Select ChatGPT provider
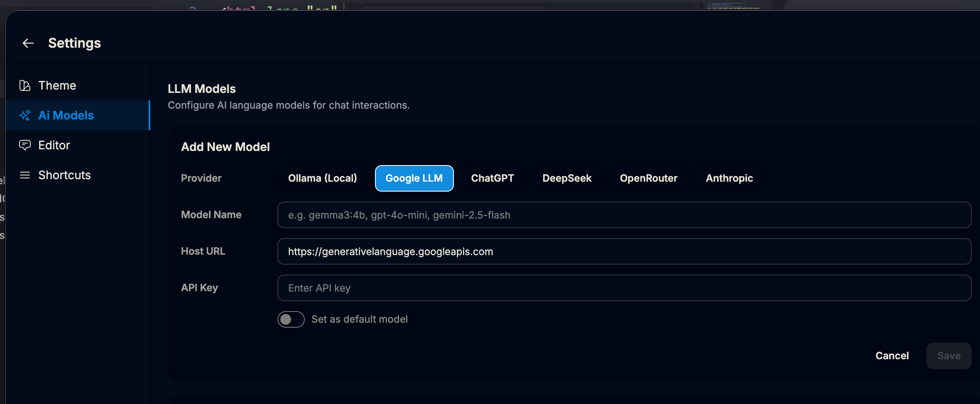Viewport: 980px width, 404px height. click(x=492, y=178)
